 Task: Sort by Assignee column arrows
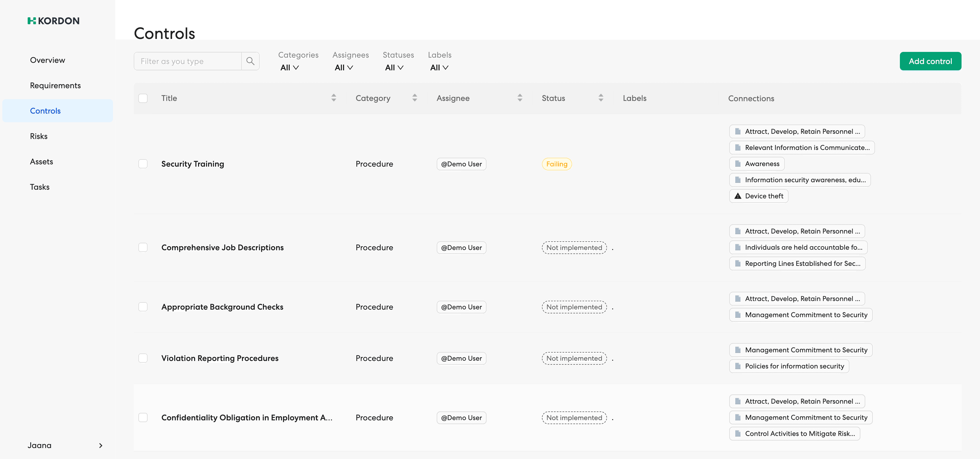tap(519, 98)
